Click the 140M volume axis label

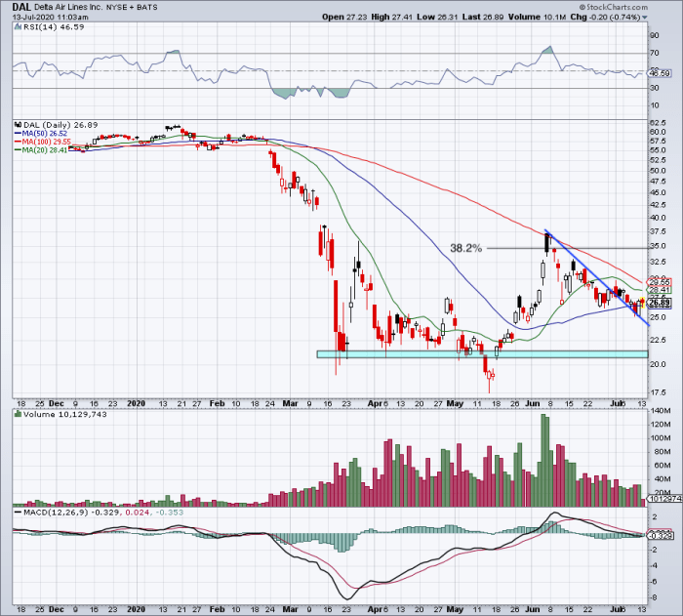660,411
